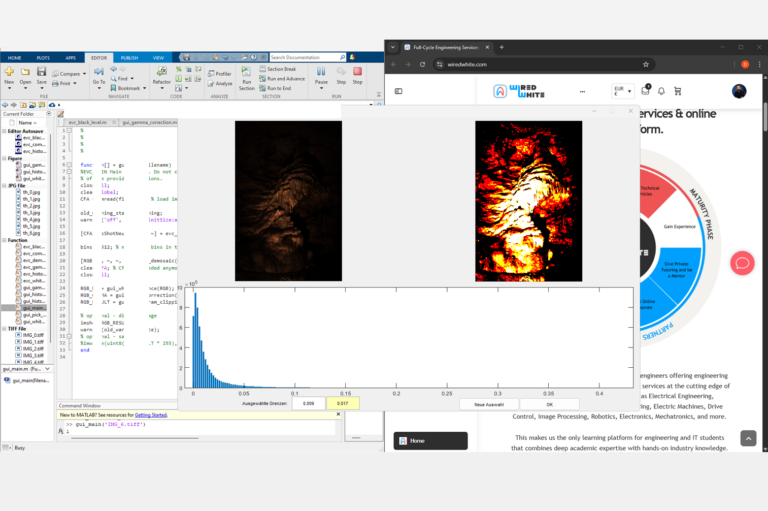Open the Getting Started link
This screenshot has width=768, height=511.
[x=150, y=415]
